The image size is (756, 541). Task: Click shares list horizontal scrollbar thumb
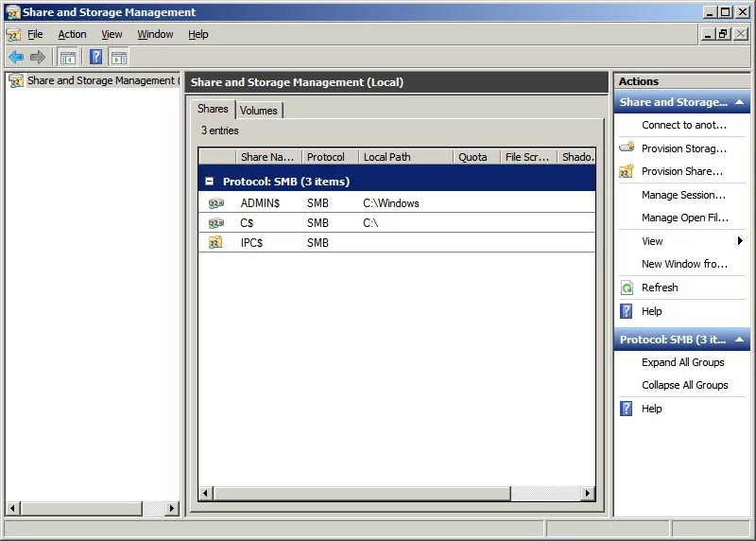coord(362,493)
